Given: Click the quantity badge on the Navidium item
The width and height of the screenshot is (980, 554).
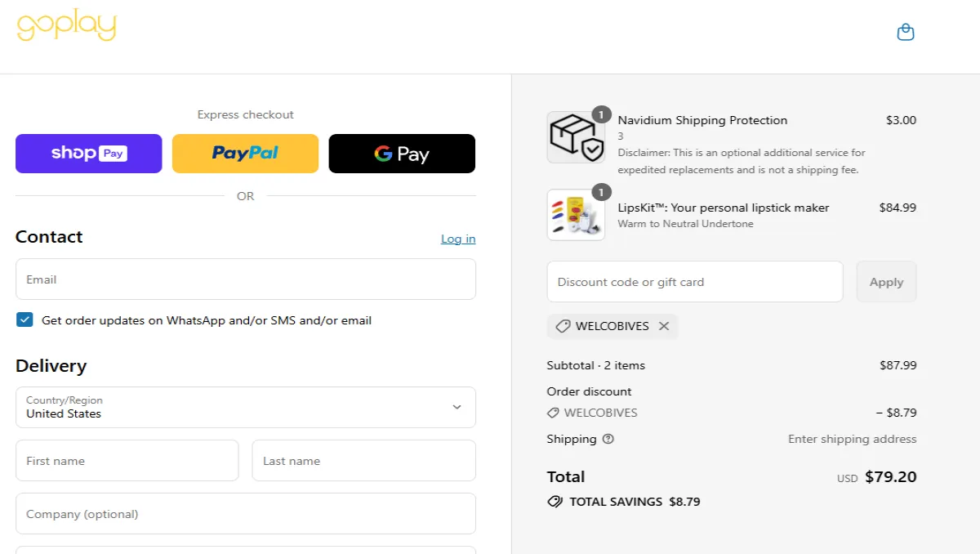Looking at the screenshot, I should [x=602, y=115].
